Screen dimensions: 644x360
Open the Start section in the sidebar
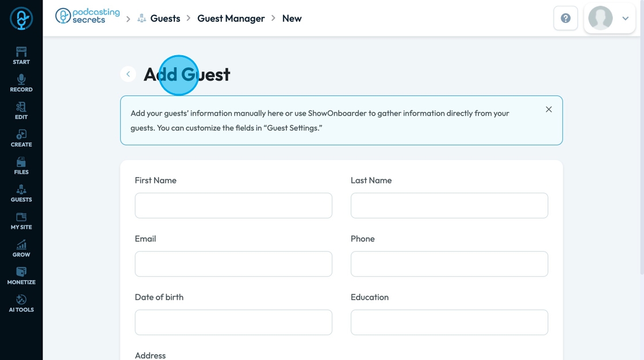tap(21, 55)
